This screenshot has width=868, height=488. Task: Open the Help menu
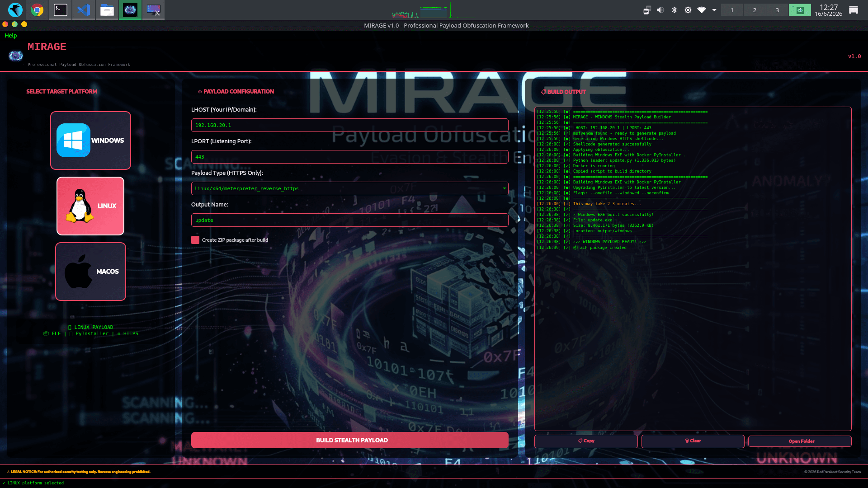point(10,36)
